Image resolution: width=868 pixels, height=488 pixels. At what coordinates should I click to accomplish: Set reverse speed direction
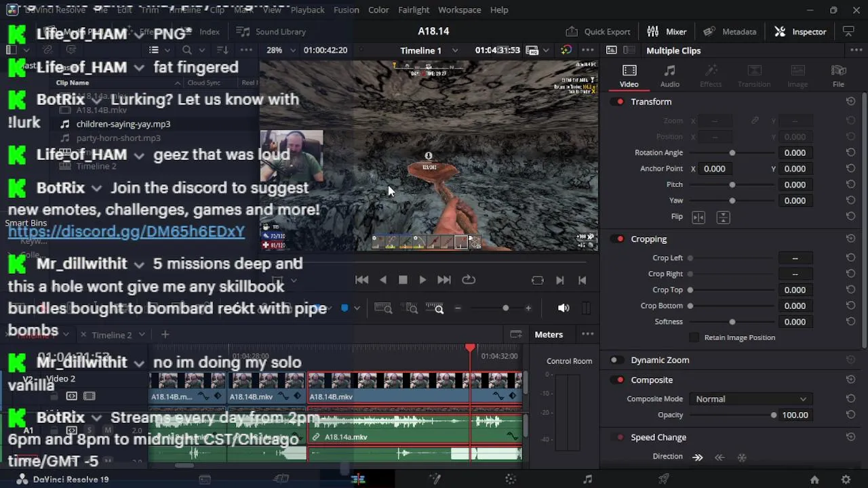point(719,457)
